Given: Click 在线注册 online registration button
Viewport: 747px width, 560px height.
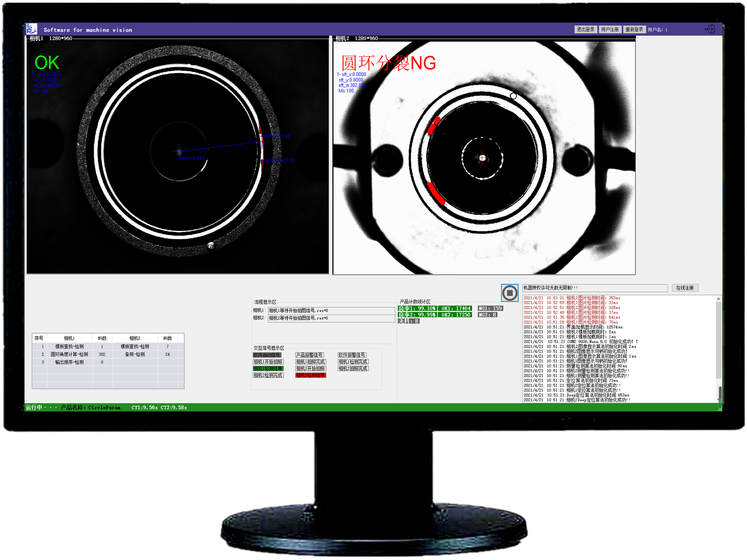Looking at the screenshot, I should click(684, 288).
